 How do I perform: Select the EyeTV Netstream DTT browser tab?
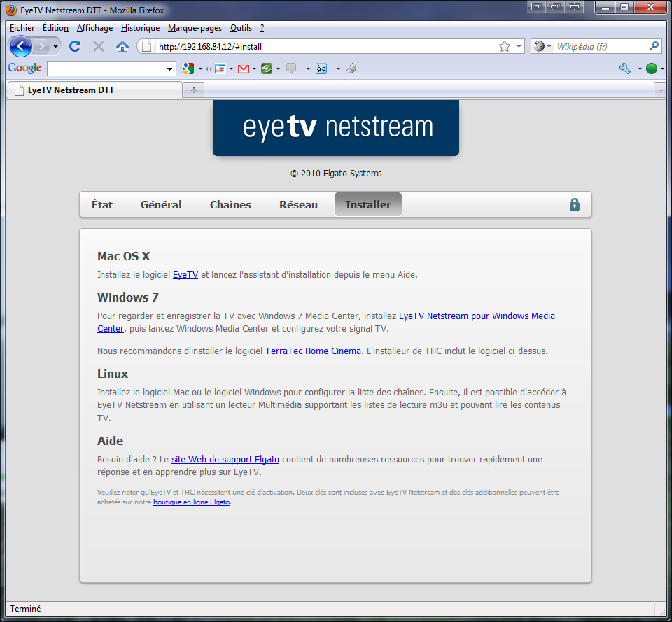[95, 90]
